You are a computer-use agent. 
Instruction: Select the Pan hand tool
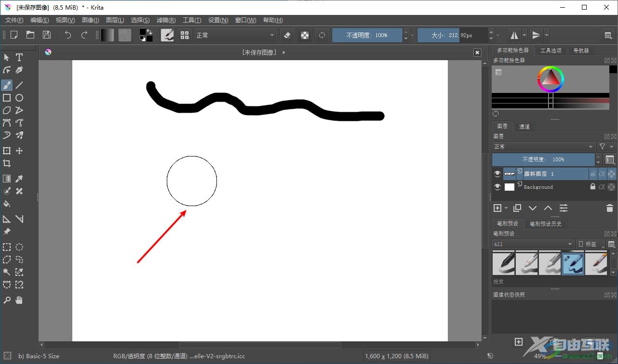click(x=19, y=300)
